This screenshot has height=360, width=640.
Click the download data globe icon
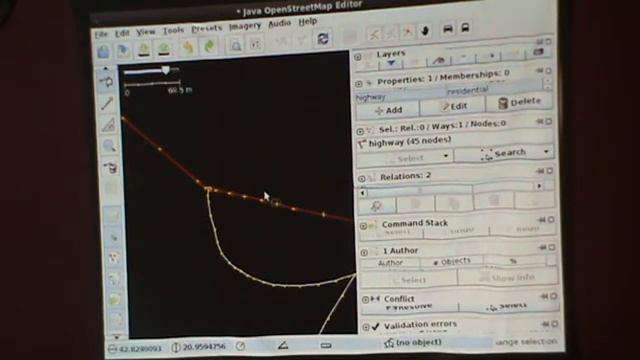pyautogui.click(x=123, y=51)
